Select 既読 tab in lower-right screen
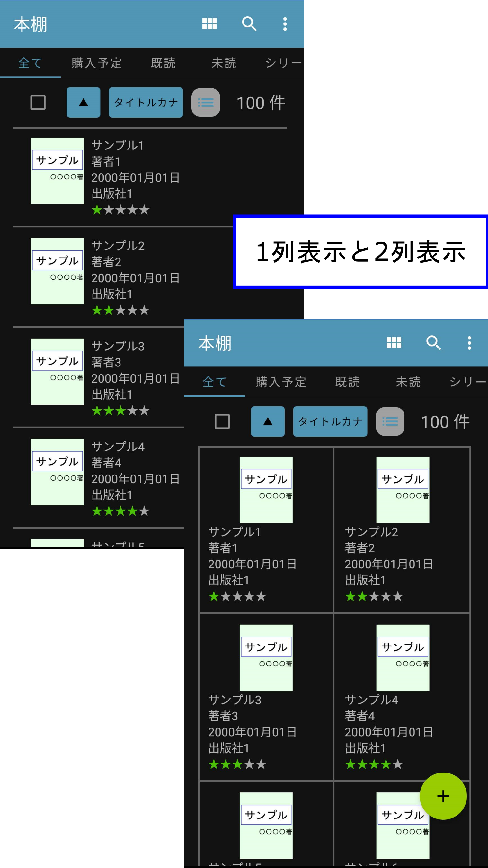 (x=348, y=382)
